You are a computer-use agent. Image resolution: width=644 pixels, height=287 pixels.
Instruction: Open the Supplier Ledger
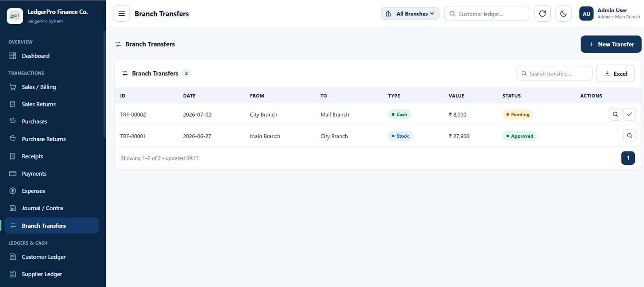(x=52, y=274)
